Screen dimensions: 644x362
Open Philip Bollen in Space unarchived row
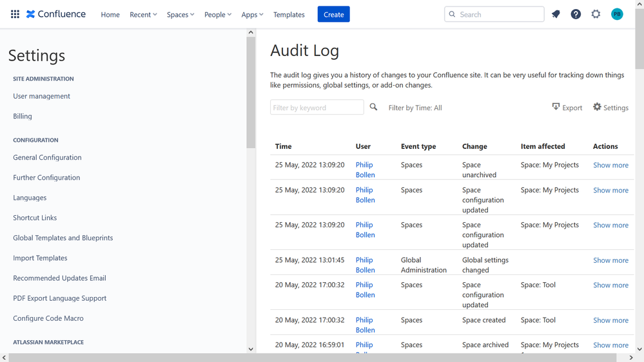[x=365, y=169]
